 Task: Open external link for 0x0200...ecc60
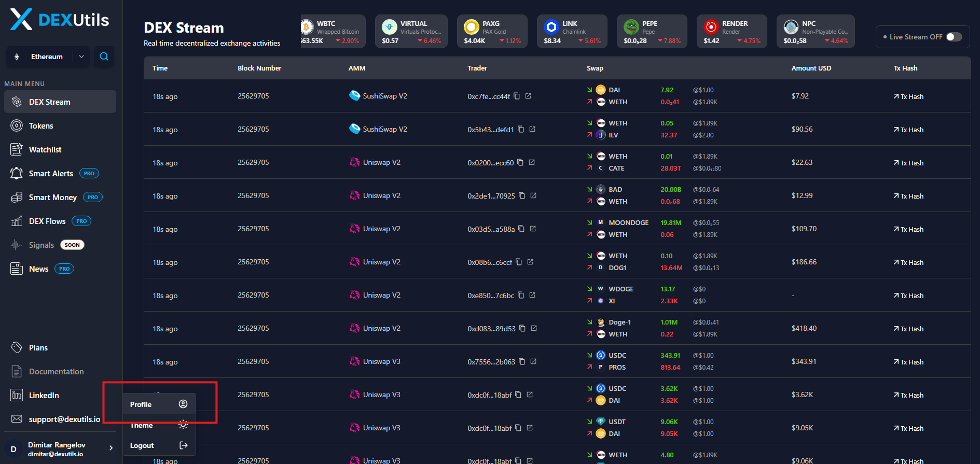(532, 162)
